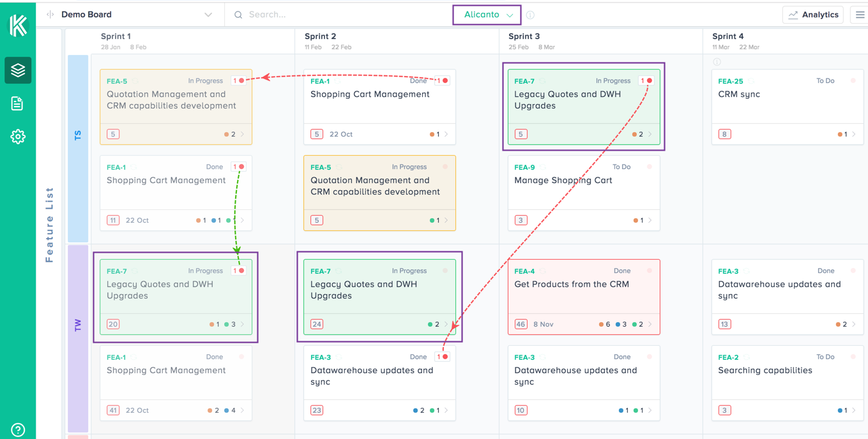
Task: Click the Kendis logo icon
Action: pyautogui.click(x=18, y=26)
